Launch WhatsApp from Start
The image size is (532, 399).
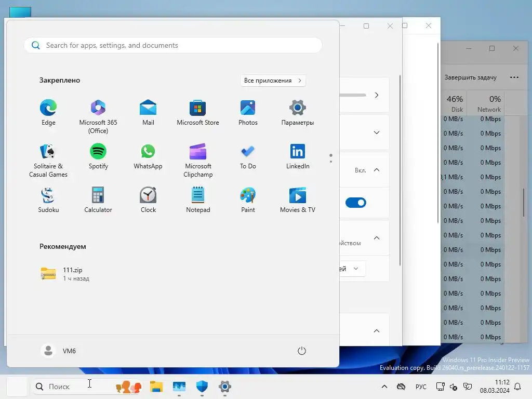pos(148,156)
